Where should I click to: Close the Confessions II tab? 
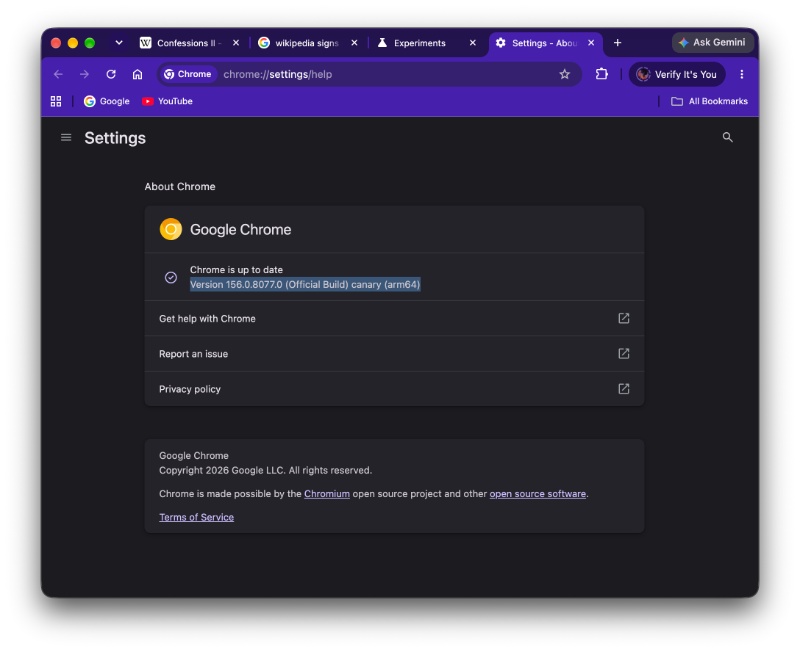[236, 43]
